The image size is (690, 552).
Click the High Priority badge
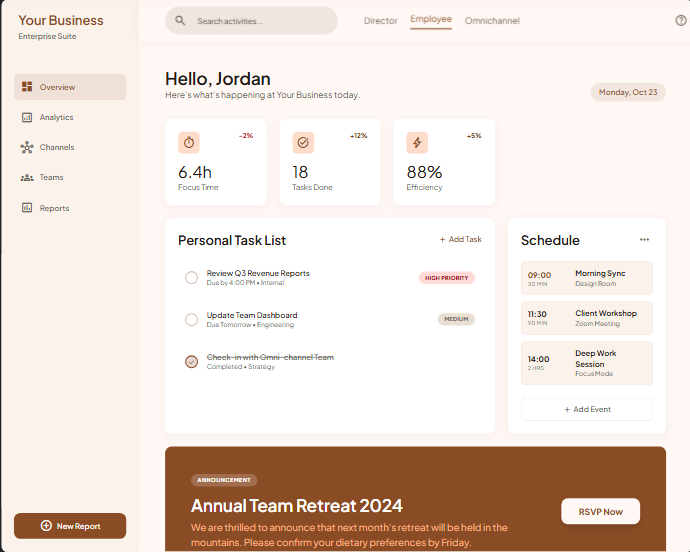pos(447,278)
